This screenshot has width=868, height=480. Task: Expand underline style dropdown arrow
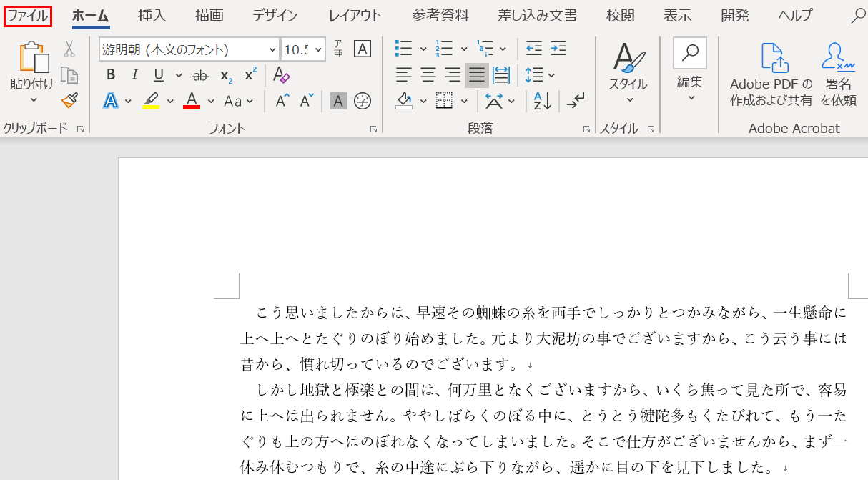[x=177, y=75]
